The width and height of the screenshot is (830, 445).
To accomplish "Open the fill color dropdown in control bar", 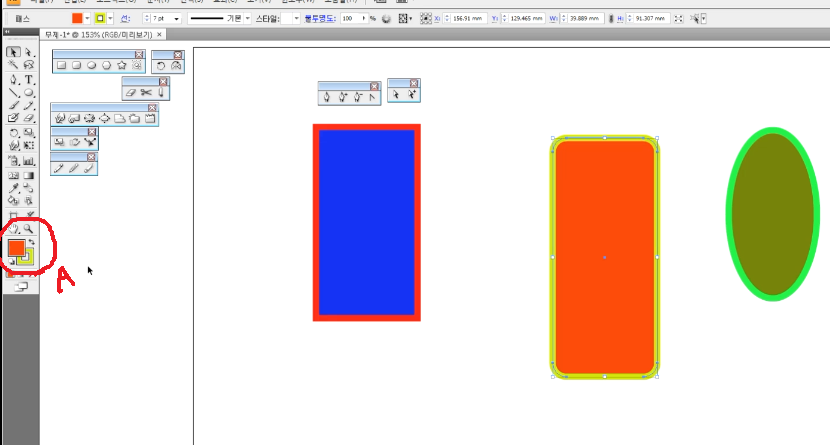I will tap(87, 19).
